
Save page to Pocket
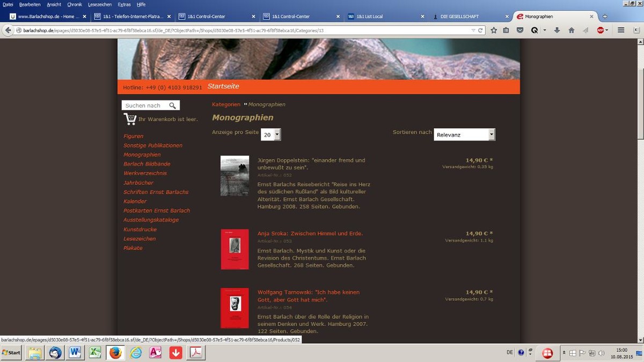(x=519, y=31)
